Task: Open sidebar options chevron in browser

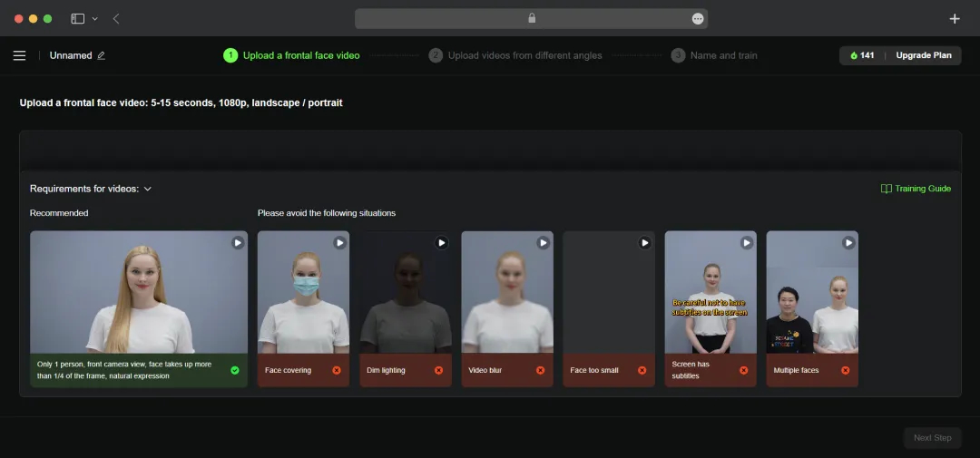Action: pyautogui.click(x=95, y=19)
